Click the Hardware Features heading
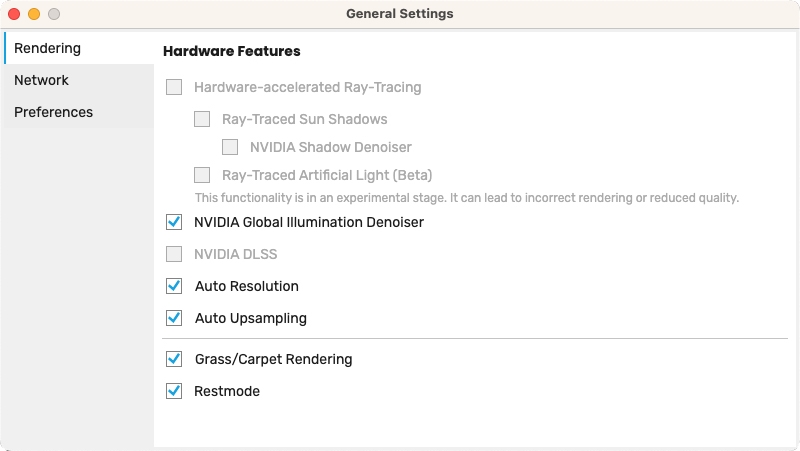This screenshot has width=800, height=451. pos(231,51)
